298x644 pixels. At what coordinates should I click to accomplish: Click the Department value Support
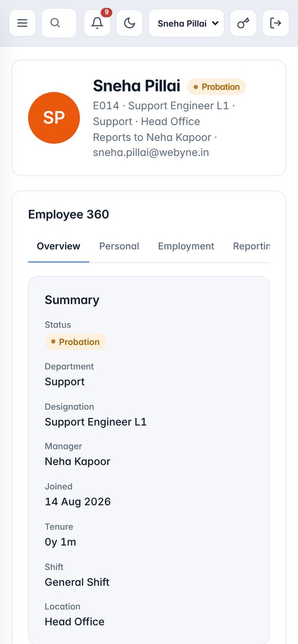point(65,382)
